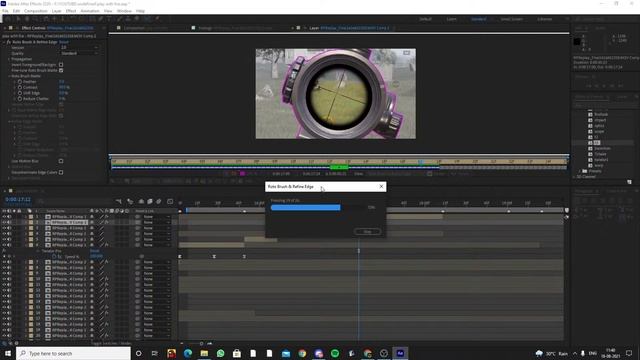Click the Windows taskbar search box
The width and height of the screenshot is (640, 360).
[73, 353]
